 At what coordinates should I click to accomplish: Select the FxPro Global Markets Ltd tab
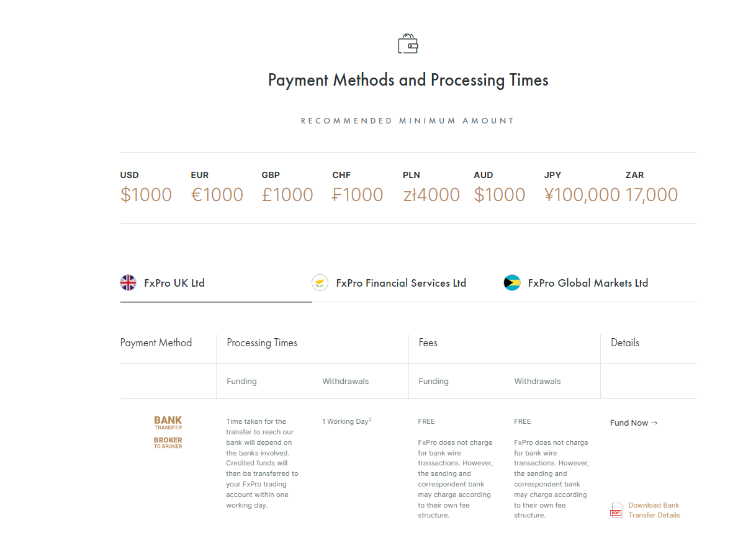(x=587, y=283)
